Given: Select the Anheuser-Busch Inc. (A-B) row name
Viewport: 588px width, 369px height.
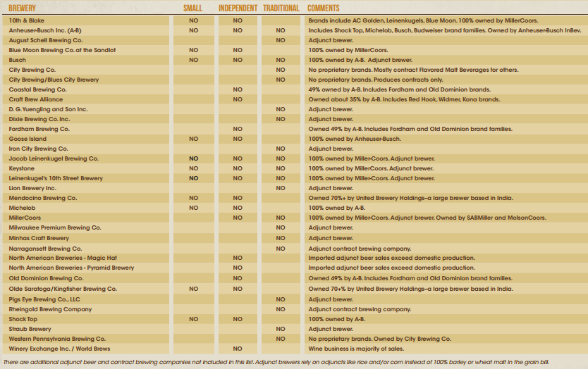Looking at the screenshot, I should click(44, 31).
